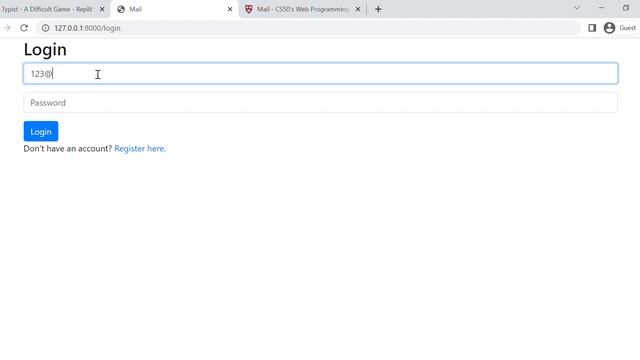Click the globe favicon on the Mail tab
This screenshot has width=640, height=360.
(x=121, y=9)
